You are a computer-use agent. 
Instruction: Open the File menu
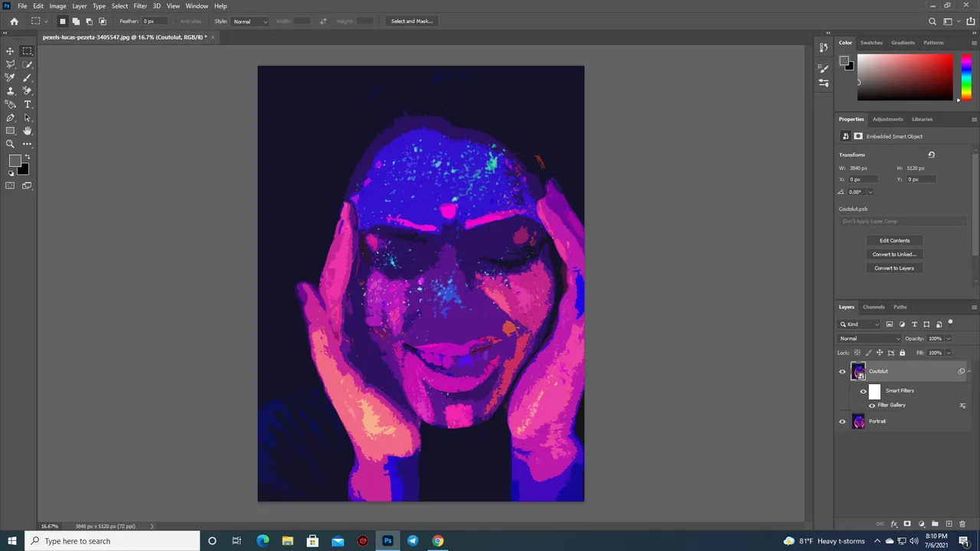pos(22,6)
